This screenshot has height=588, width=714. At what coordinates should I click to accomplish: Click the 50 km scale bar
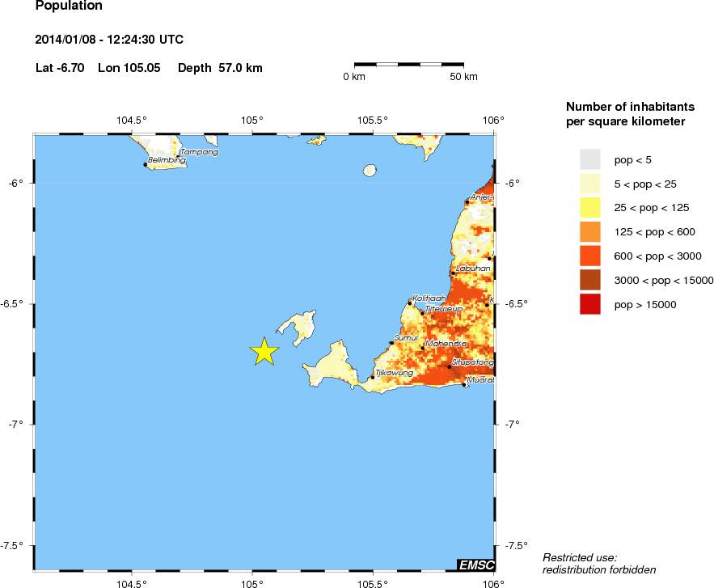[x=408, y=63]
